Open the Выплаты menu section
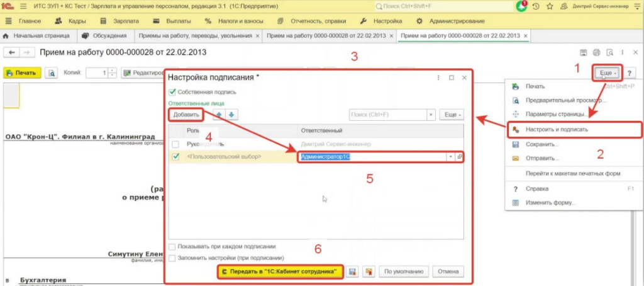 pyautogui.click(x=172, y=21)
